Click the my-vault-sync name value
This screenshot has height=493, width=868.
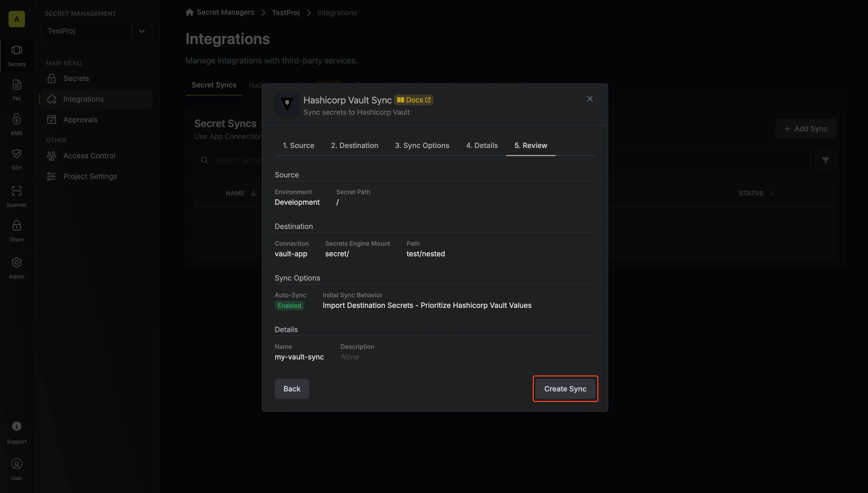tap(299, 357)
